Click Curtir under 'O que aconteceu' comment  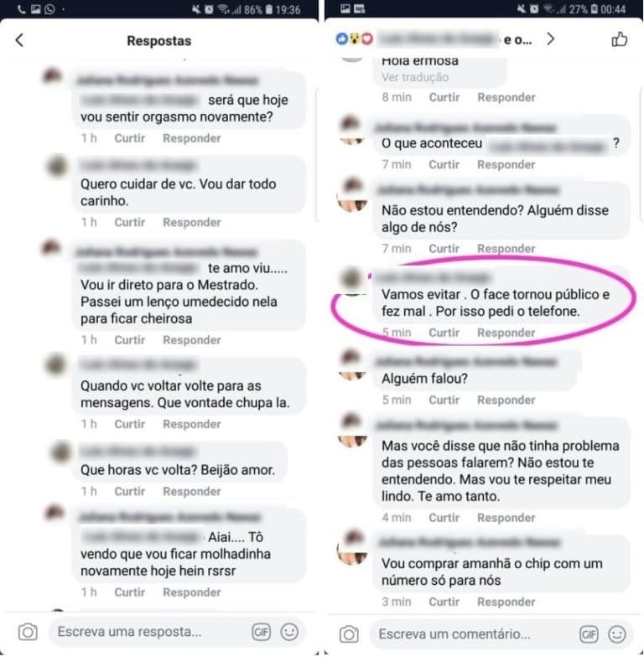pyautogui.click(x=444, y=164)
